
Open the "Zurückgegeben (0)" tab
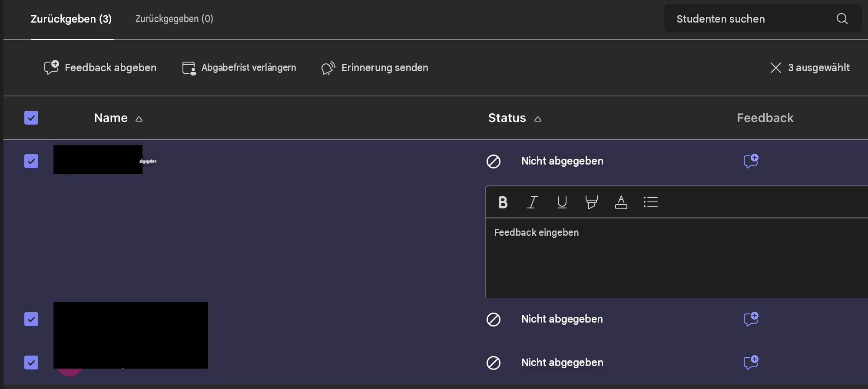pyautogui.click(x=174, y=19)
